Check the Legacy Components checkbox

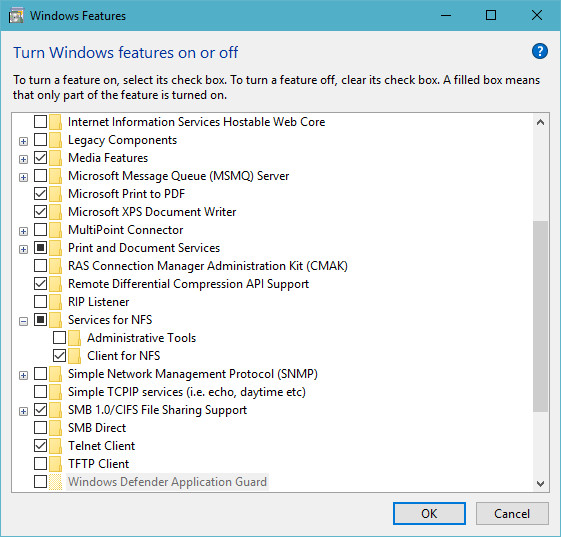pyautogui.click(x=40, y=140)
